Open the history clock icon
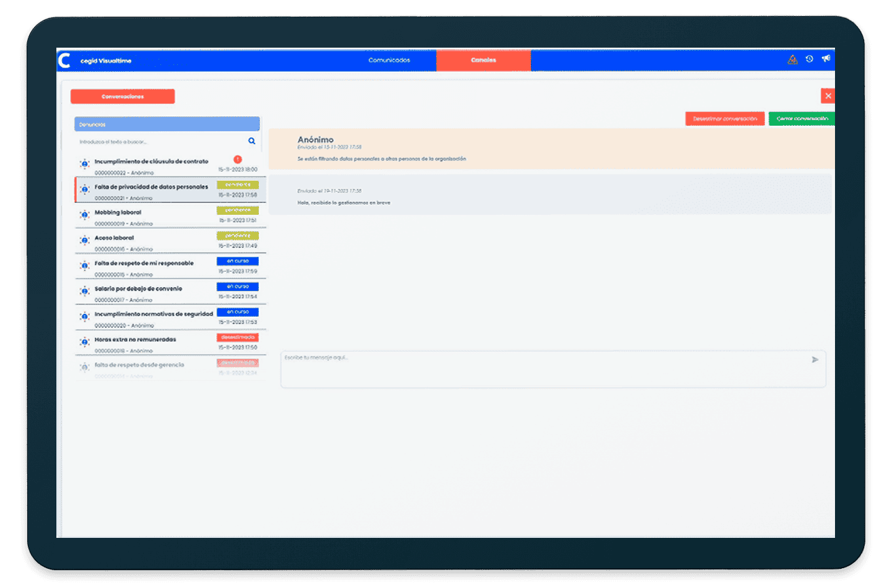The image size is (892, 588). point(809,59)
